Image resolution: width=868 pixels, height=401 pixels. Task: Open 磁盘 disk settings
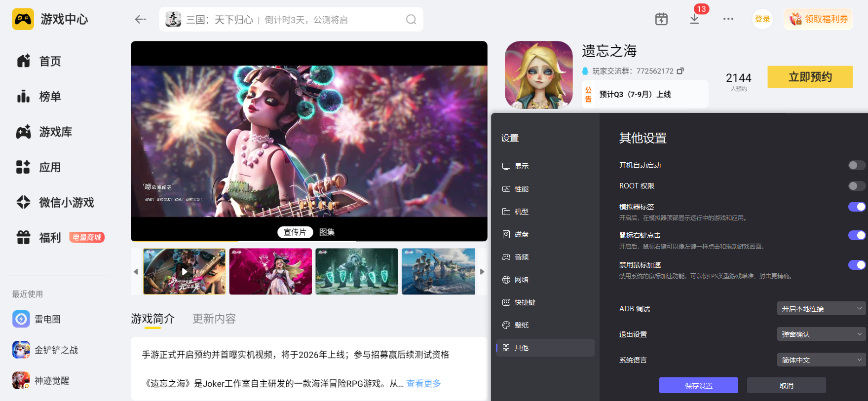(545, 234)
